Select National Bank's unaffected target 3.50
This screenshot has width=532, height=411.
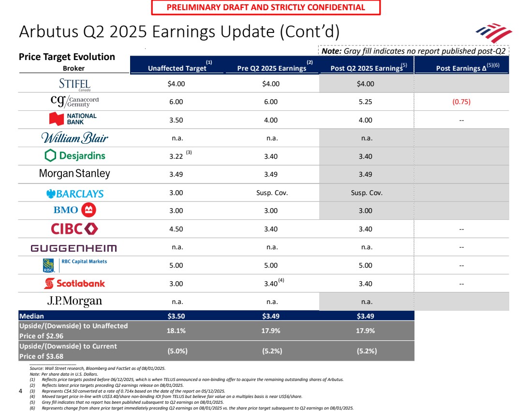coord(176,120)
